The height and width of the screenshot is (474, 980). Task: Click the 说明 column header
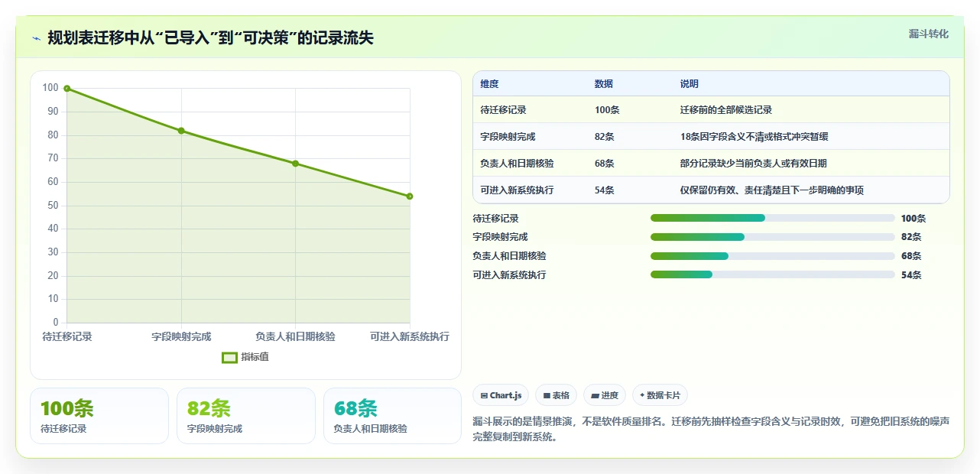point(690,84)
